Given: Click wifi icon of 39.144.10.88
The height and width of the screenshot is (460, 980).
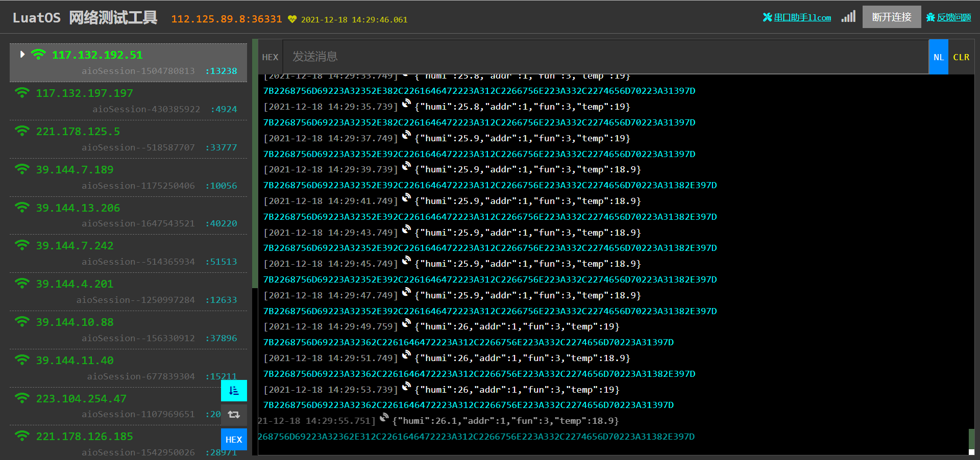Looking at the screenshot, I should [22, 322].
